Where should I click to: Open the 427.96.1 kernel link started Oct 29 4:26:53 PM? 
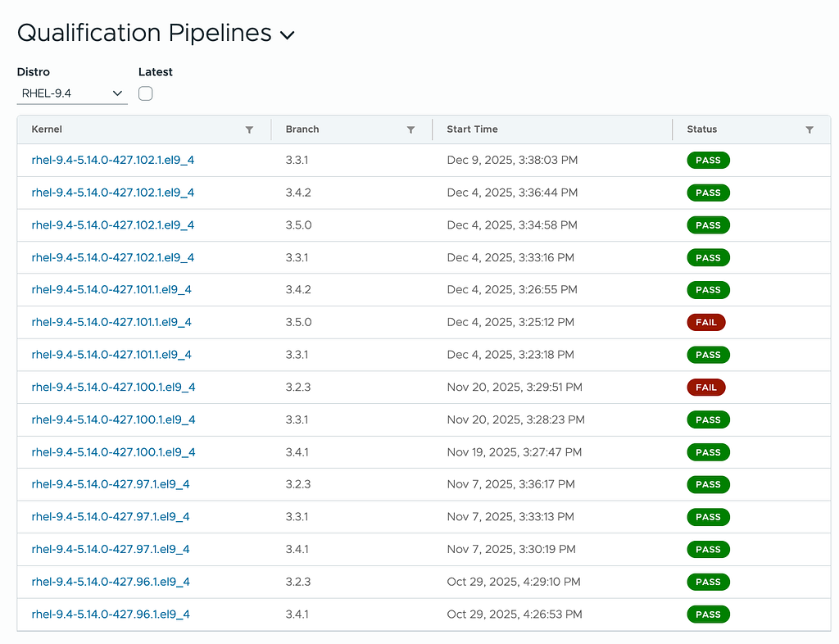[111, 615]
